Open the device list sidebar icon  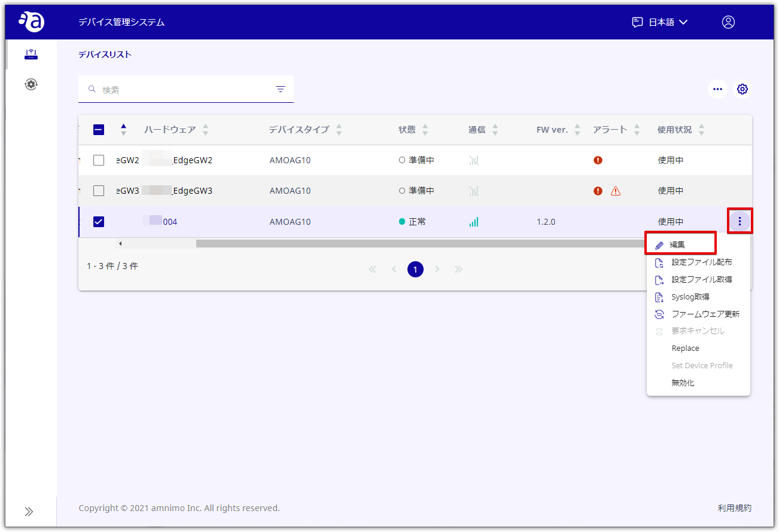[31, 55]
